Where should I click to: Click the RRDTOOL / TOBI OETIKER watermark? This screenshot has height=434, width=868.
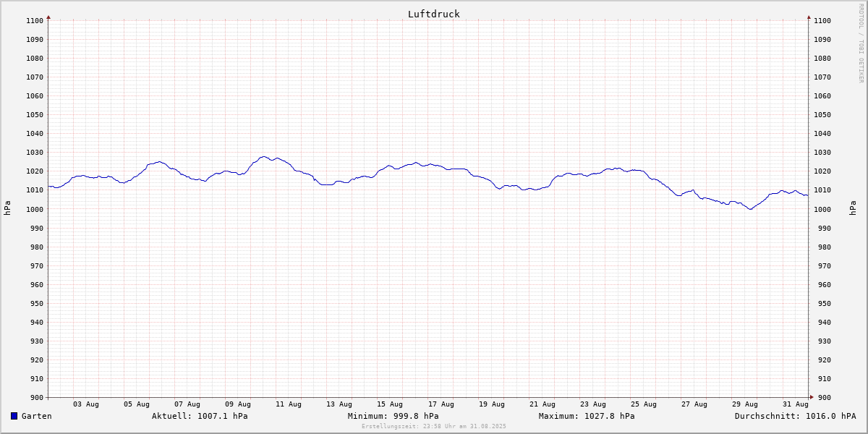(861, 43)
